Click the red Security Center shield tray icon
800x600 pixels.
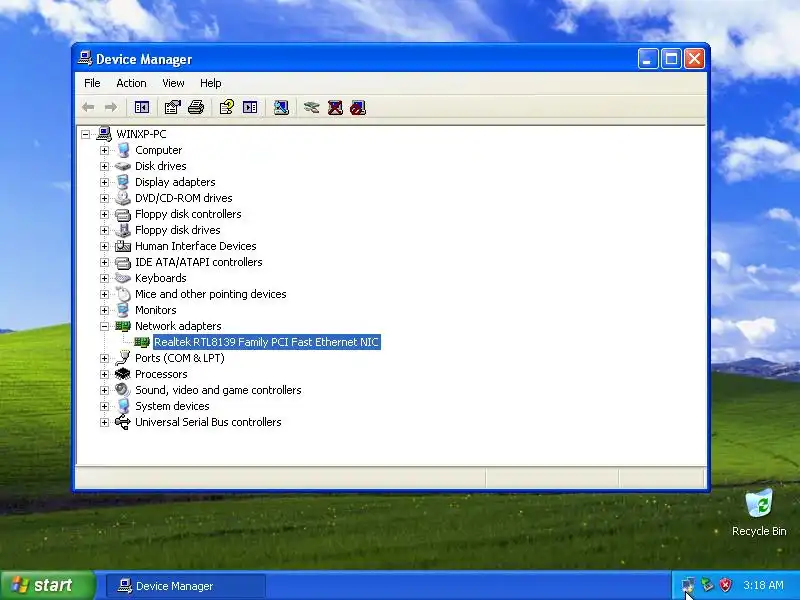(x=726, y=585)
